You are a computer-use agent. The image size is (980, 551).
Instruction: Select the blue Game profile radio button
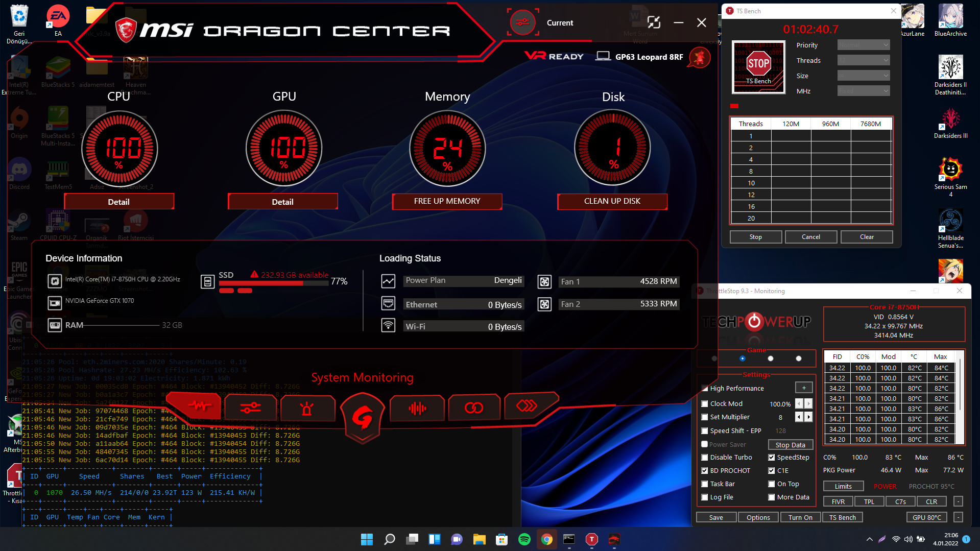pyautogui.click(x=743, y=358)
